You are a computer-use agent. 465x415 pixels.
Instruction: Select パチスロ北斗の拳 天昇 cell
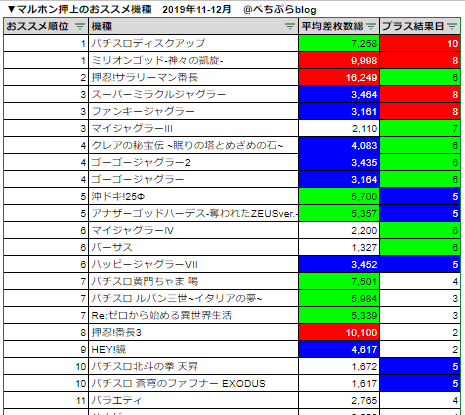(193, 366)
